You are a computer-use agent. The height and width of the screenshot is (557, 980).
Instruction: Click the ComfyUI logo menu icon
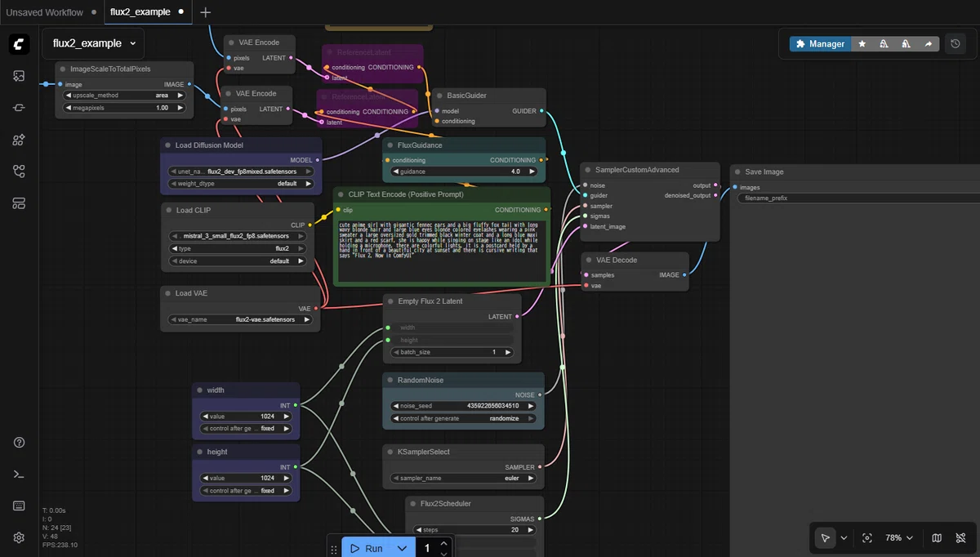[x=20, y=44]
